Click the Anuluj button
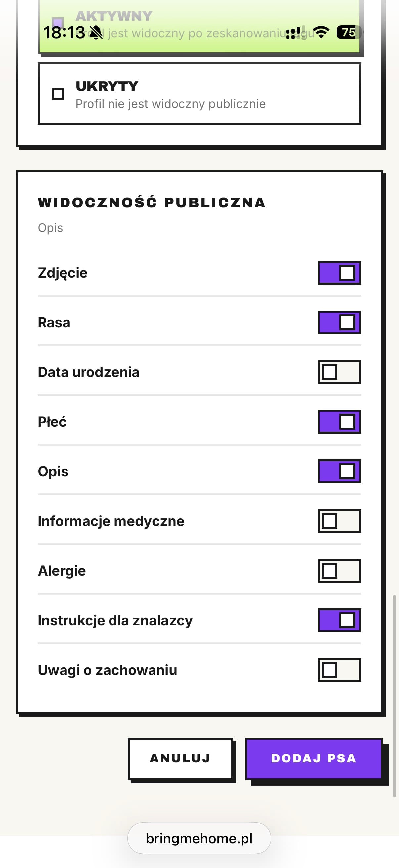This screenshot has height=868, width=399. 180,758
